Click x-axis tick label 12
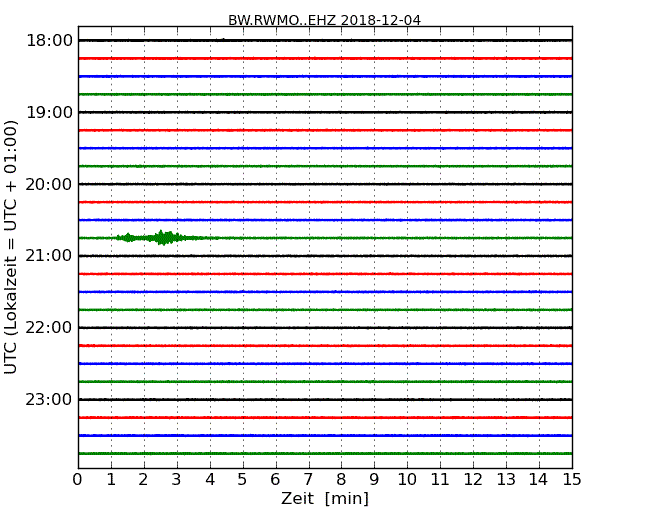Image resolution: width=650 pixels, height=520 pixels. pos(473,479)
